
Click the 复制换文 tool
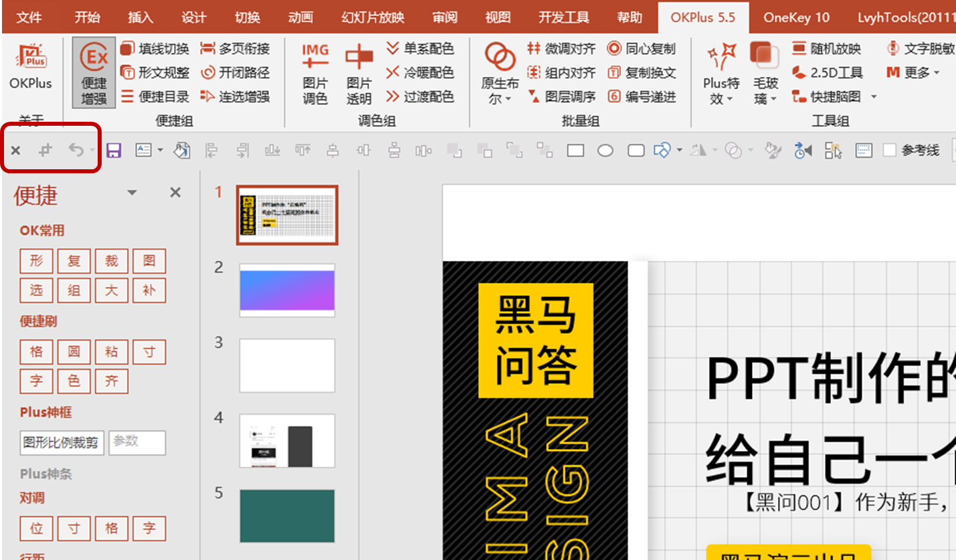(x=642, y=73)
